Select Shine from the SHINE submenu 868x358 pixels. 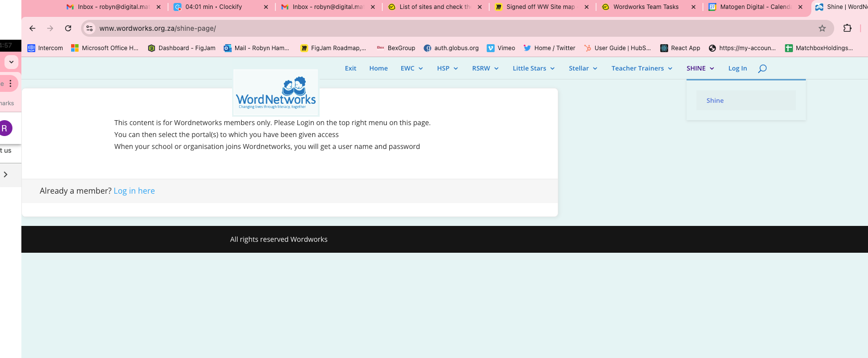tap(715, 101)
